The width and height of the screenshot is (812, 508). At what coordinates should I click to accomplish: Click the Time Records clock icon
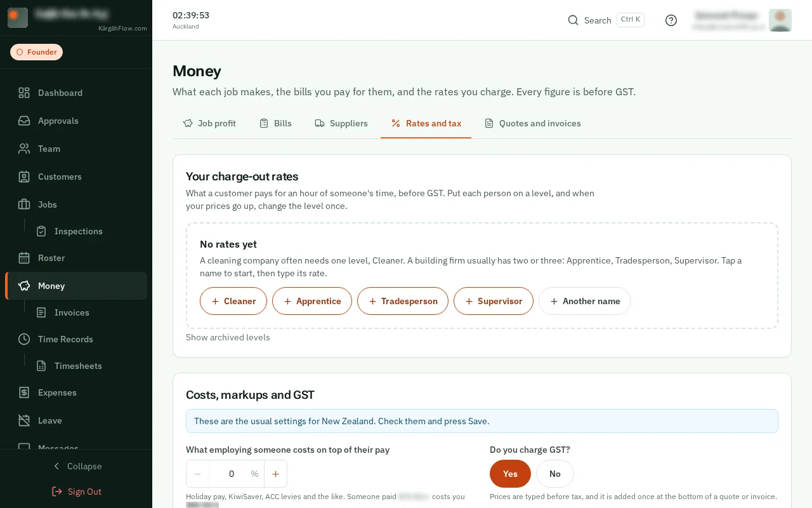(x=24, y=339)
